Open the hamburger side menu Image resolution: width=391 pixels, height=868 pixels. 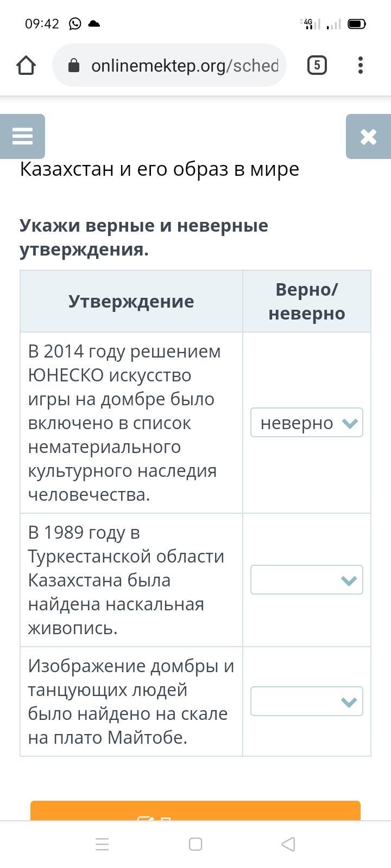22,136
